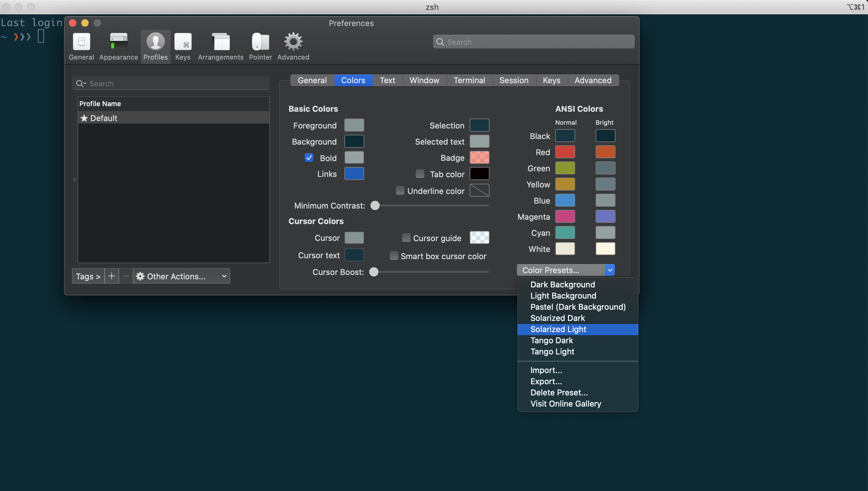Click the Color Presets dropdown arrow
Viewport: 868px width, 491px height.
click(x=610, y=270)
